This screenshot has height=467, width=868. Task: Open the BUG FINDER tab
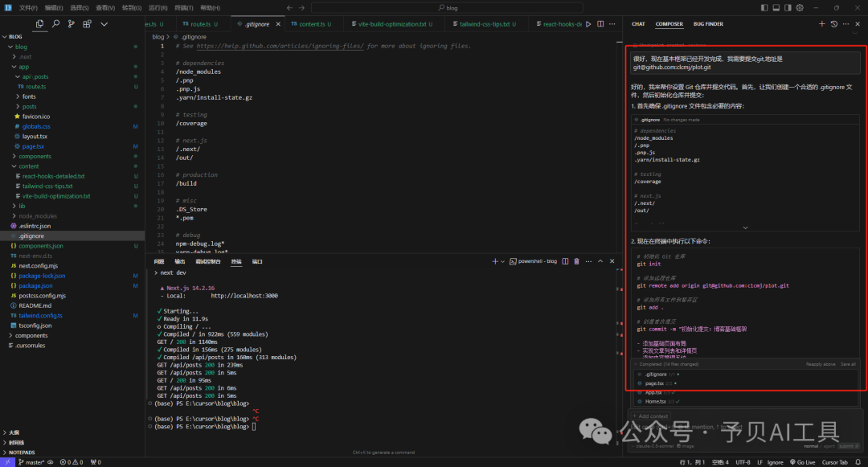[x=708, y=24]
